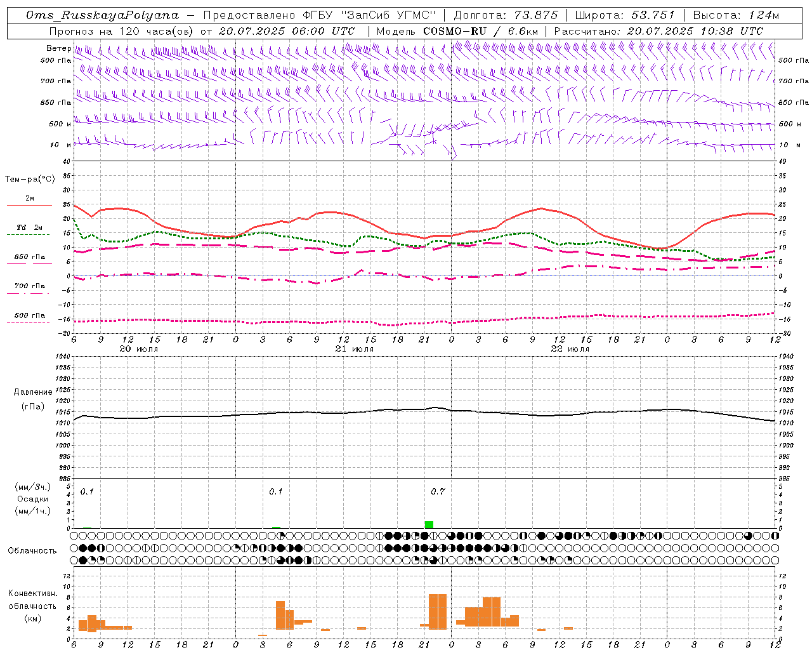Click the (мм/3ч.) precipitation unit label

coord(33,487)
